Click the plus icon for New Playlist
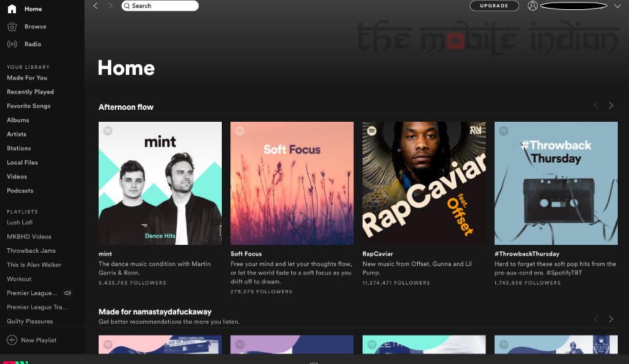Image resolution: width=629 pixels, height=364 pixels. click(12, 340)
